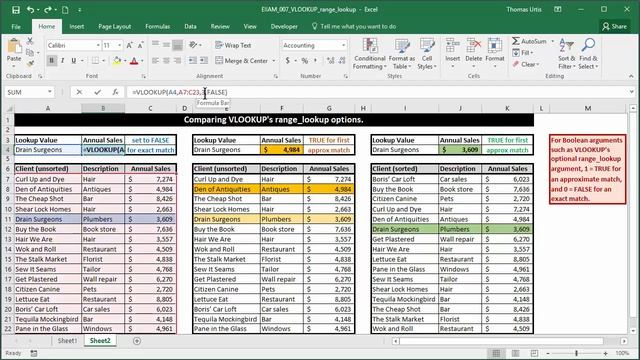This screenshot has height=360, width=640.
Task: Toggle right text alignment
Action: pos(177,60)
